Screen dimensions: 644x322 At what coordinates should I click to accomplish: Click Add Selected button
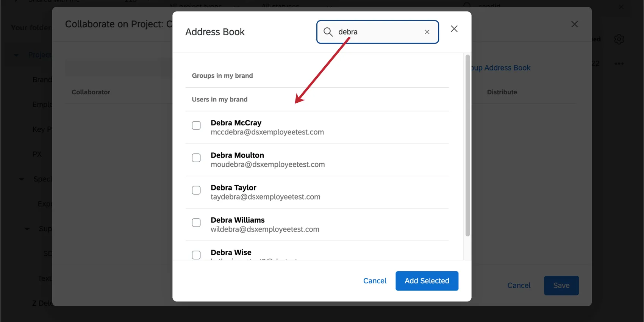click(427, 281)
